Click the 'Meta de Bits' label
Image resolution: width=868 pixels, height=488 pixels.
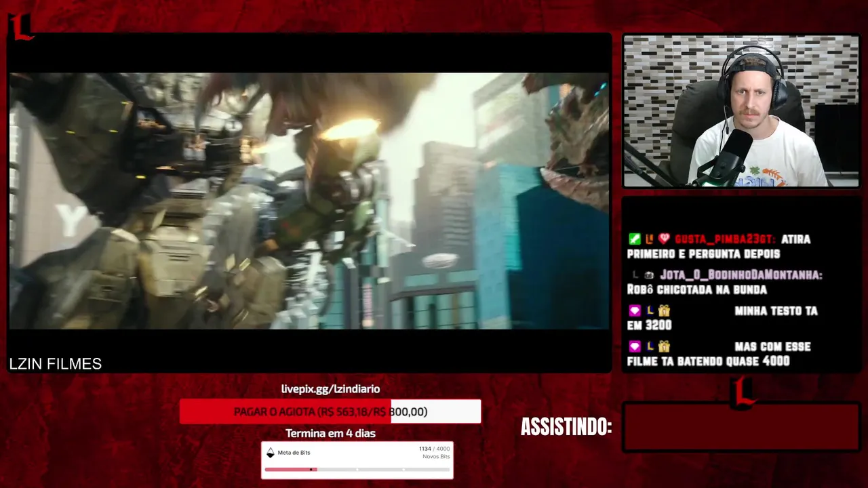coord(294,453)
